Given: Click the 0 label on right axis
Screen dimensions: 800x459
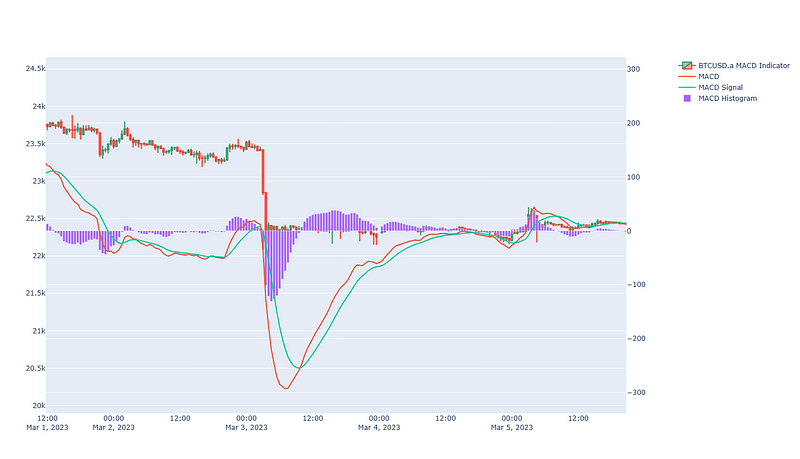Looking at the screenshot, I should [x=629, y=231].
